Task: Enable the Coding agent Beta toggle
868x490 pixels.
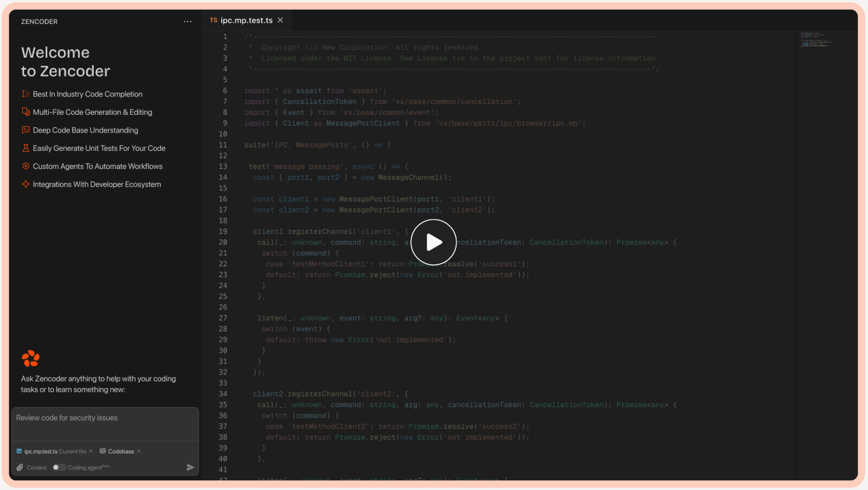Action: [x=59, y=467]
